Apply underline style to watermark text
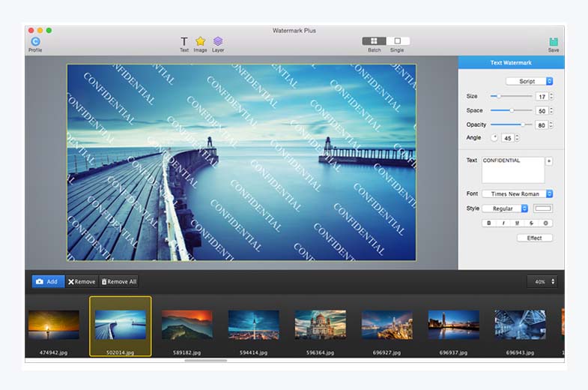The width and height of the screenshot is (588, 390). [517, 223]
